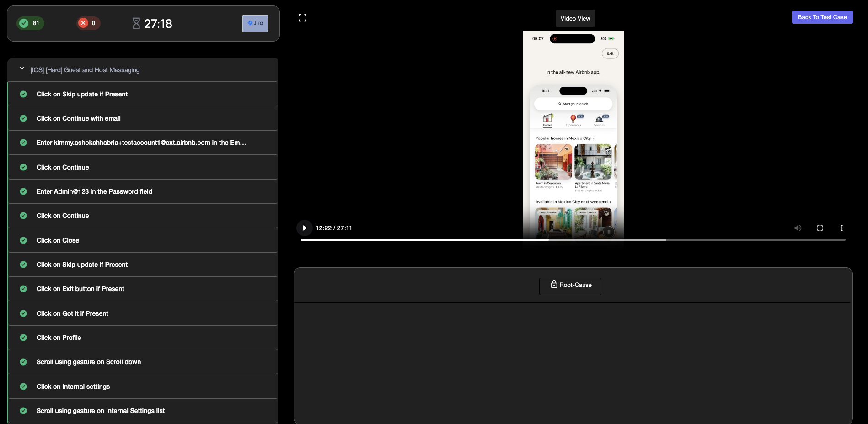Collapse the Guest and Host Messaging test case
The height and width of the screenshot is (424, 868).
pyautogui.click(x=22, y=68)
